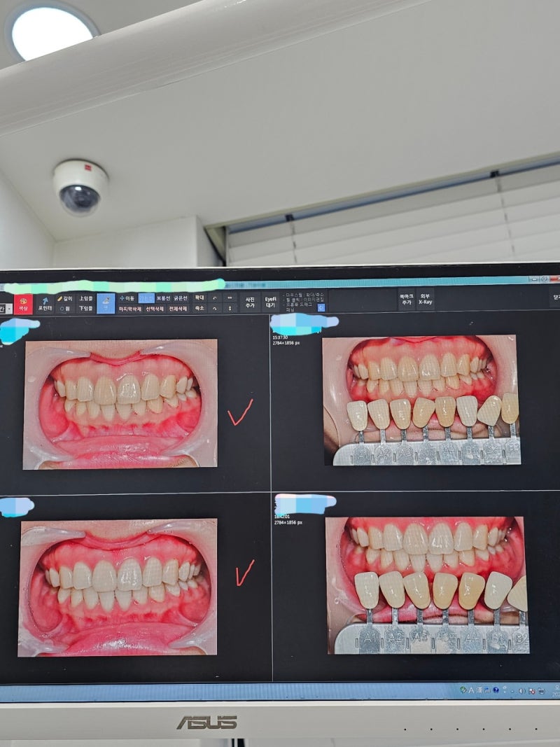
Task: Click the blue settings icon beside mouse hints
Action: [x=321, y=308]
